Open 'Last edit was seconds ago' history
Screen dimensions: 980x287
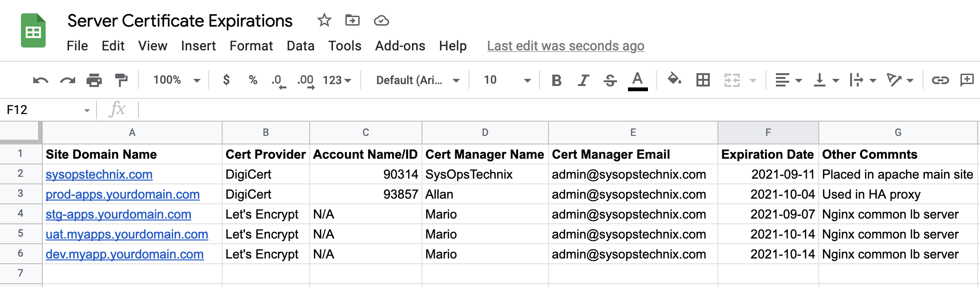[x=566, y=46]
